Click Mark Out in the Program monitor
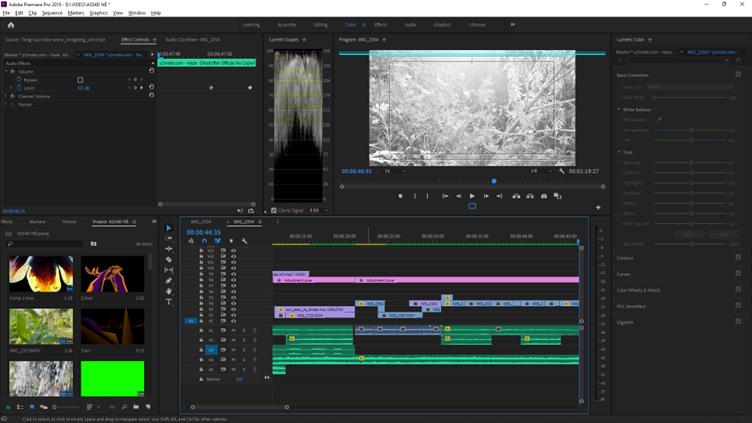The width and height of the screenshot is (752, 423). pos(427,196)
